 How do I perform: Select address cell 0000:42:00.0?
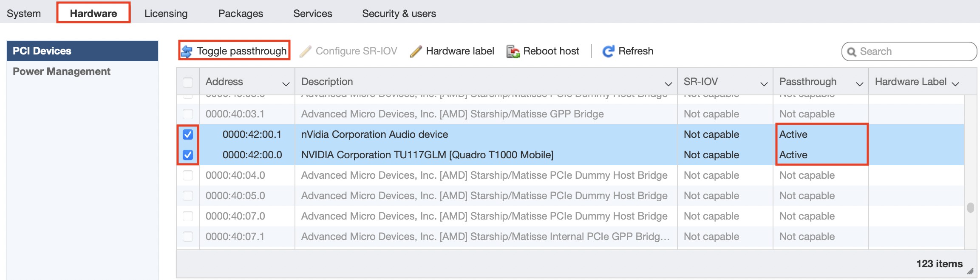pyautogui.click(x=252, y=155)
